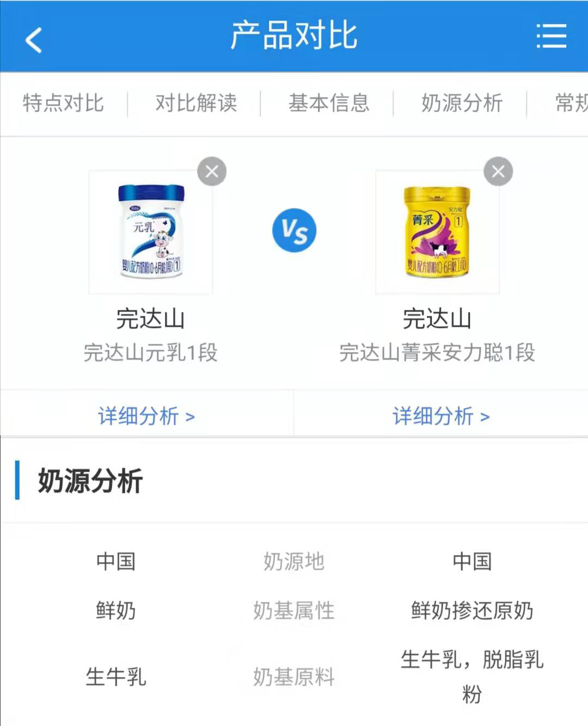The height and width of the screenshot is (726, 588).
Task: Open the hamburger list menu icon
Action: point(552,36)
